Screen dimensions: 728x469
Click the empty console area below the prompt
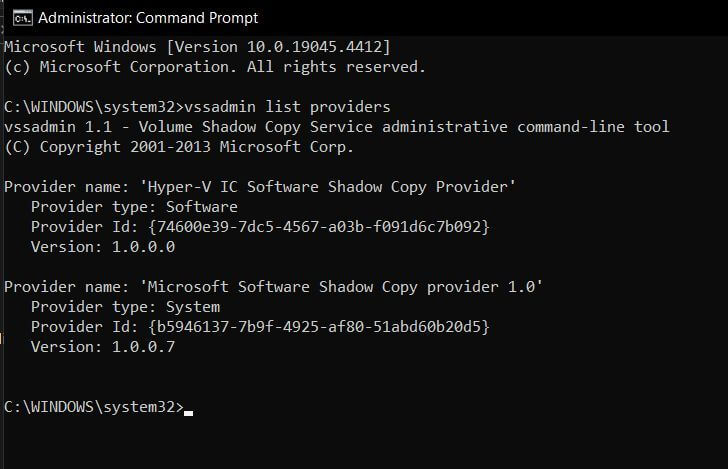pyautogui.click(x=364, y=443)
